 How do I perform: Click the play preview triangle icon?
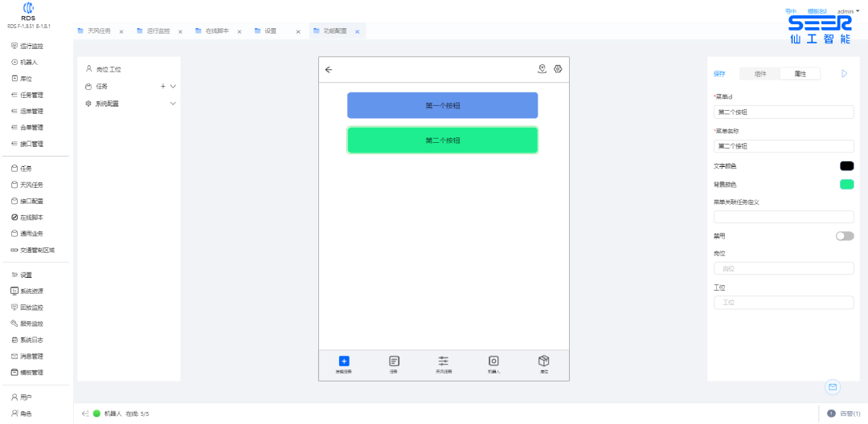pyautogui.click(x=844, y=74)
